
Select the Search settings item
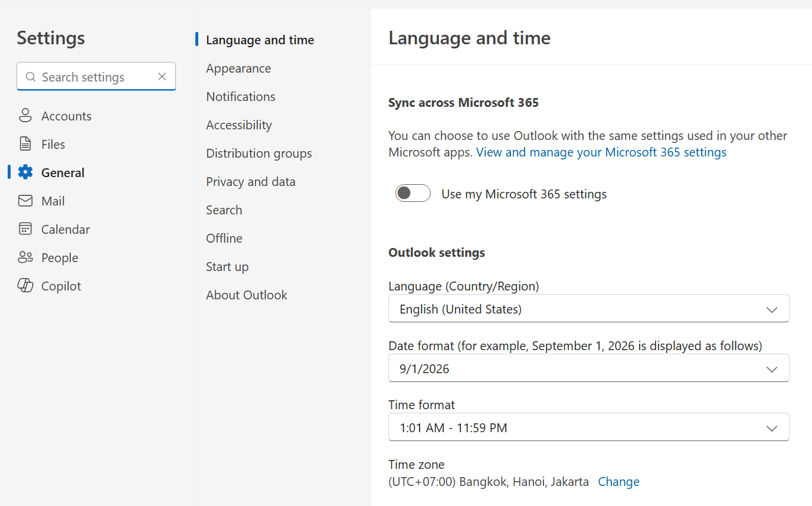(224, 210)
